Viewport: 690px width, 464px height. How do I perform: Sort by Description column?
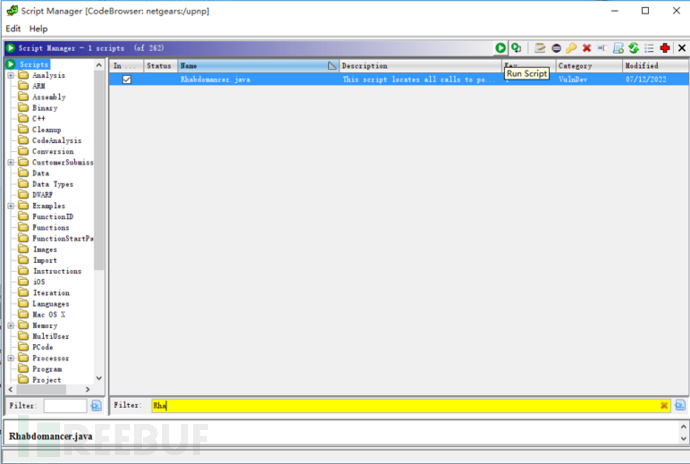(x=420, y=66)
